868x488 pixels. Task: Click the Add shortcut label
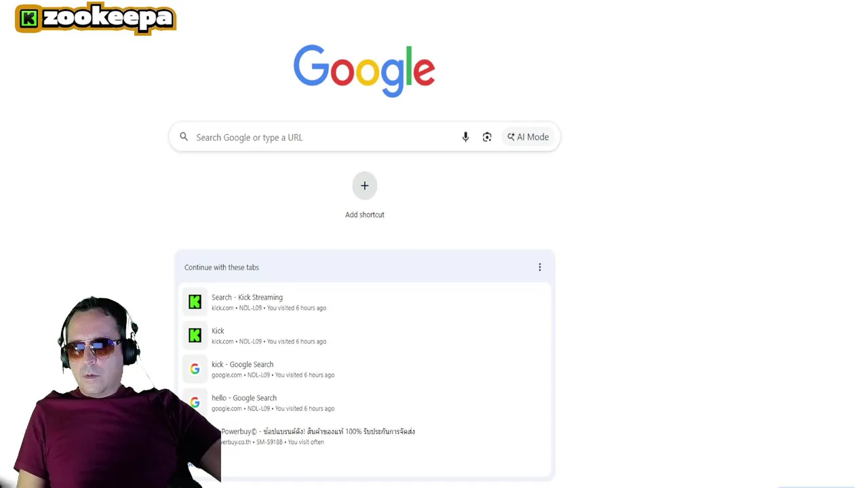click(x=365, y=215)
